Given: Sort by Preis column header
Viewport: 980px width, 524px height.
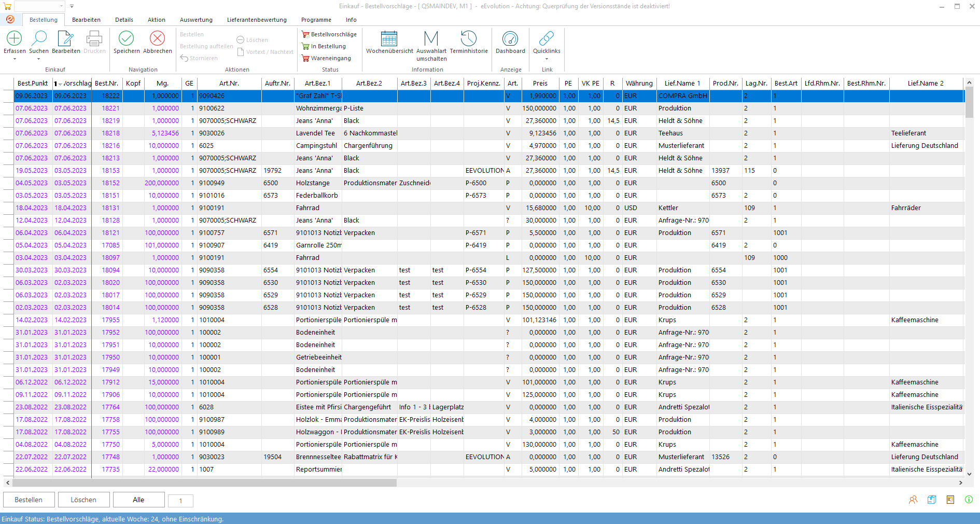Looking at the screenshot, I should (x=540, y=83).
